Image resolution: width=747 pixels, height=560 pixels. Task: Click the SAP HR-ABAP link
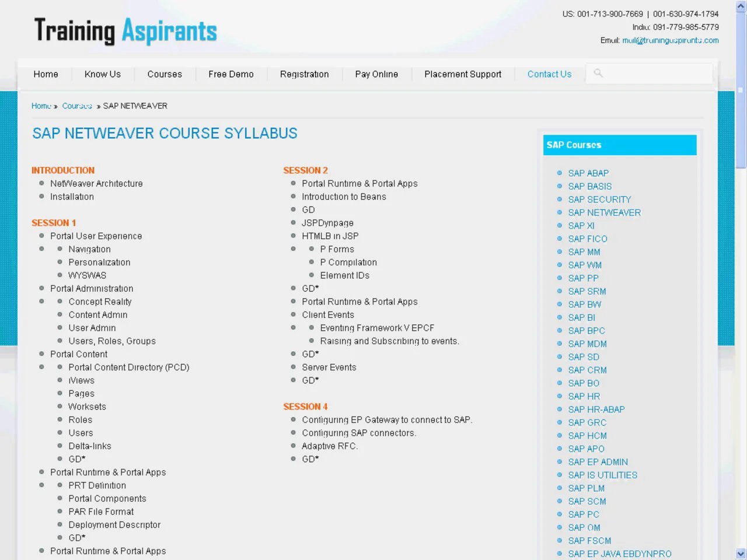pos(596,409)
